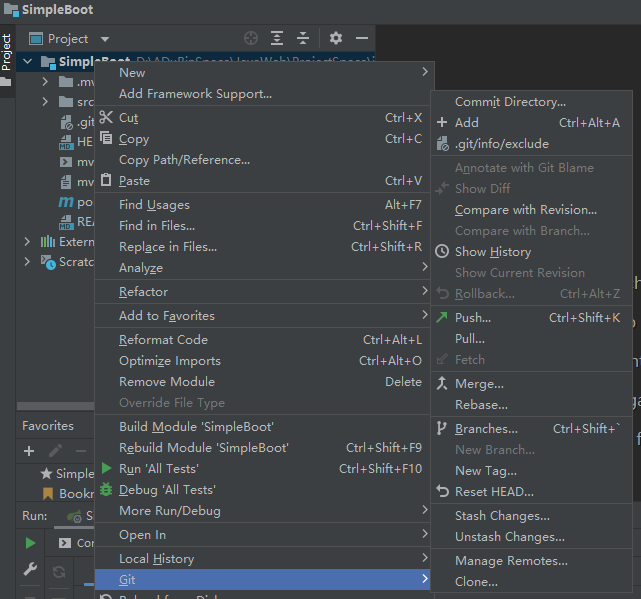The image size is (641, 599).
Task: Choose Commit Directory... in Git submenu
Action: coord(531,102)
